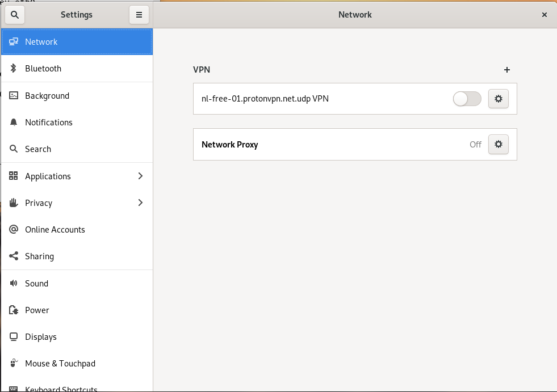Click the Sound speaker icon
This screenshot has width=557, height=392.
point(14,283)
